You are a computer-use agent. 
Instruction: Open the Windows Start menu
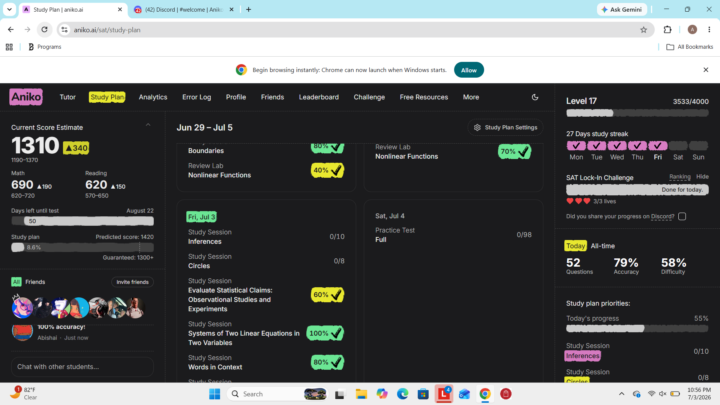tap(214, 394)
